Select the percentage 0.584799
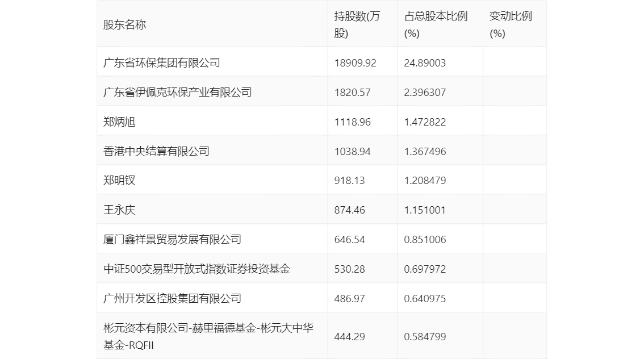This screenshot has height=359, width=644. point(425,336)
